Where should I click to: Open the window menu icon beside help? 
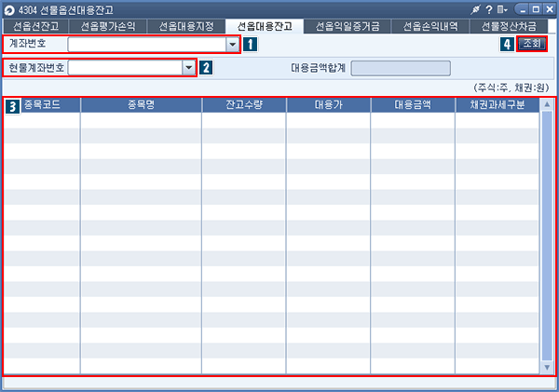click(x=503, y=8)
